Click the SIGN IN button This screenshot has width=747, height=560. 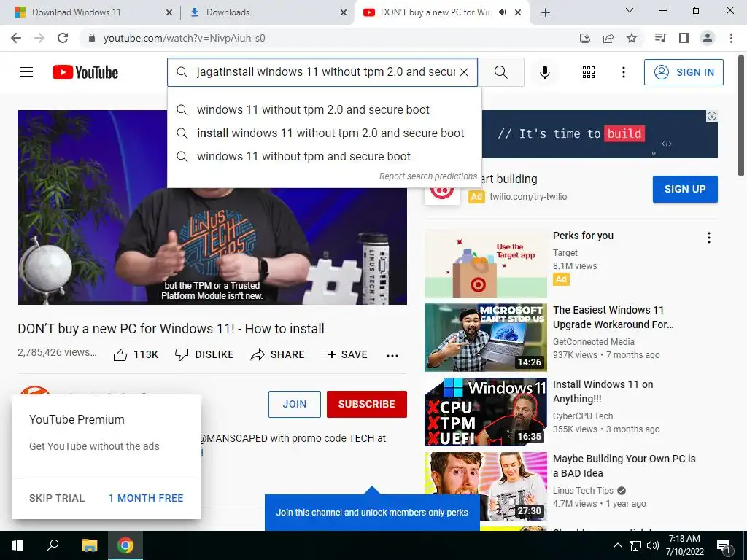[684, 72]
